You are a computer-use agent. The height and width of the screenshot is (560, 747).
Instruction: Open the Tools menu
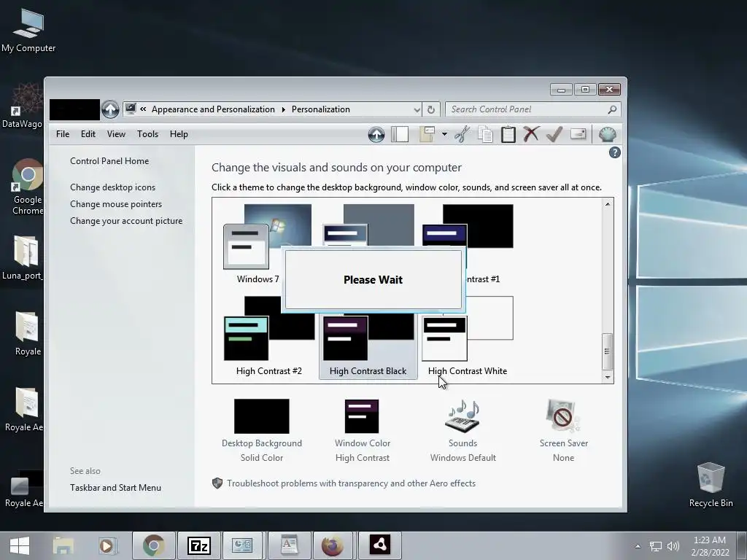pos(147,134)
